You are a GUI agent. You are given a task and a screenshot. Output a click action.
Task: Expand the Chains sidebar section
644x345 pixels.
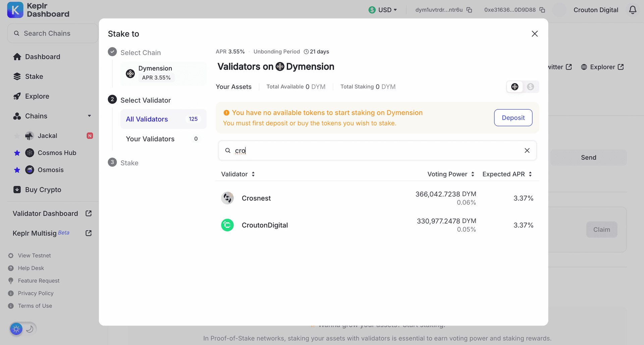[89, 116]
